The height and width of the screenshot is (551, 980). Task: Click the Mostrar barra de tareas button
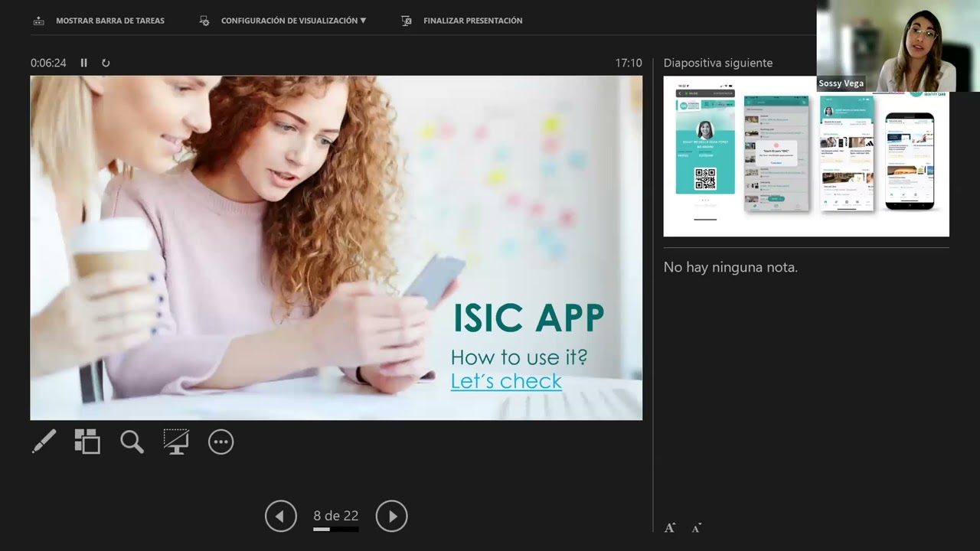[x=99, y=21]
